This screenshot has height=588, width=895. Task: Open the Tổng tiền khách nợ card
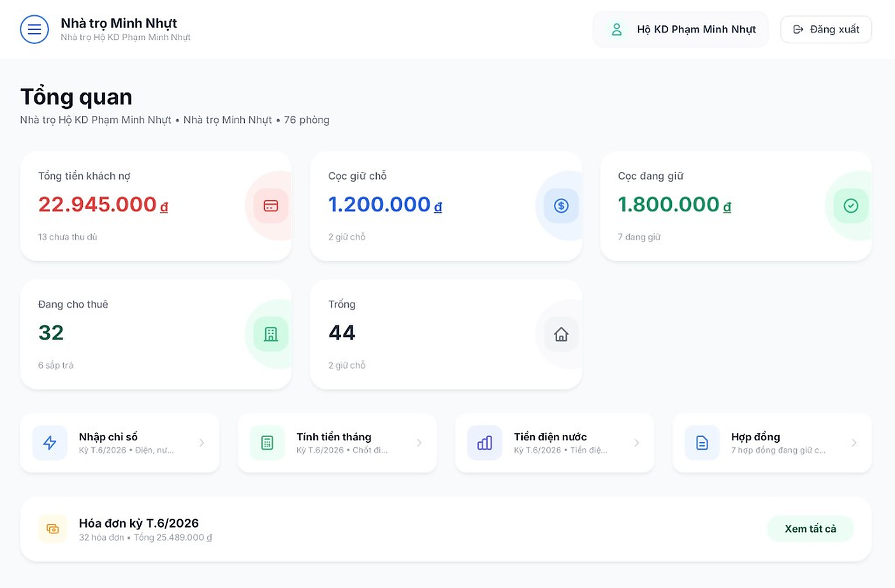coord(156,206)
